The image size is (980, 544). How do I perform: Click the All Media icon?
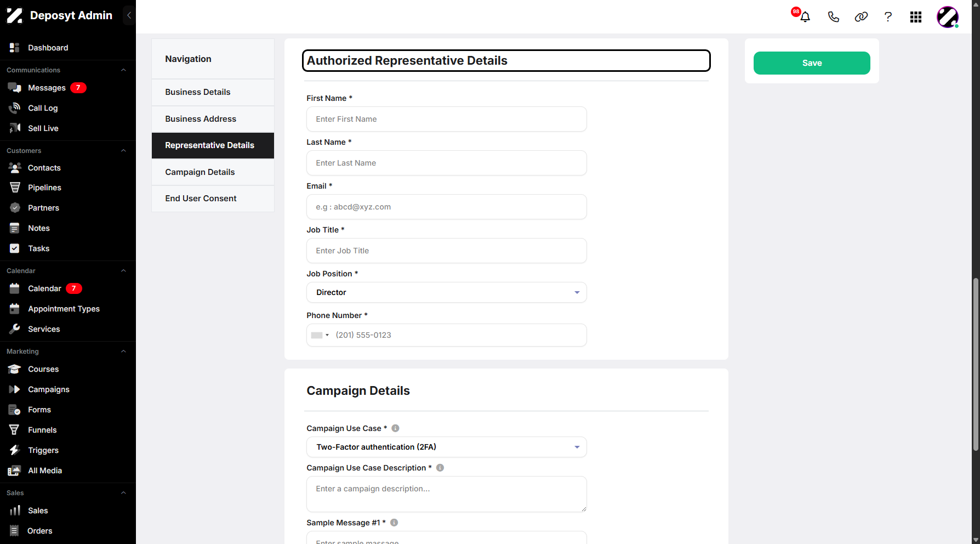coord(15,471)
